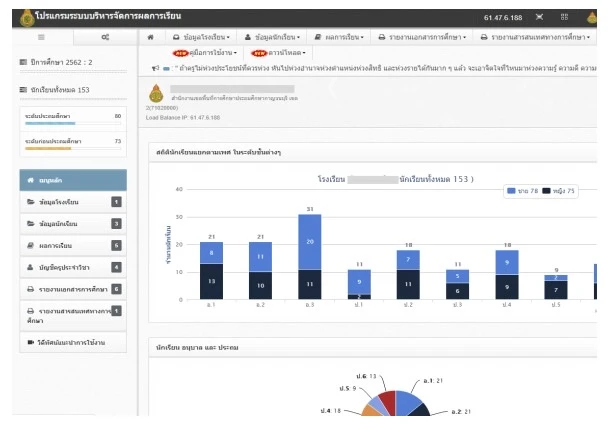
Task: Click the อ.3 stacked bar in chart
Action: 310,257
